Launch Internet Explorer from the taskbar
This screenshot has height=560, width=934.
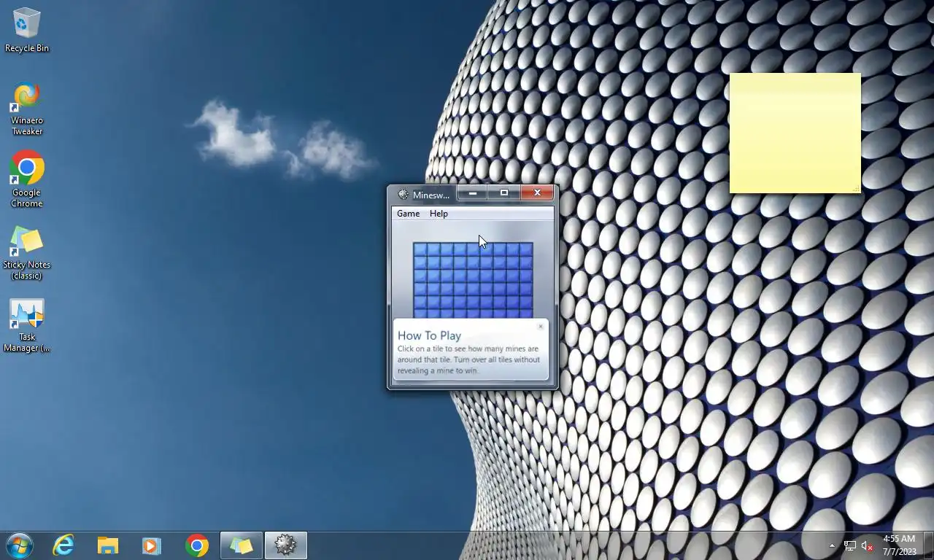pyautogui.click(x=64, y=545)
